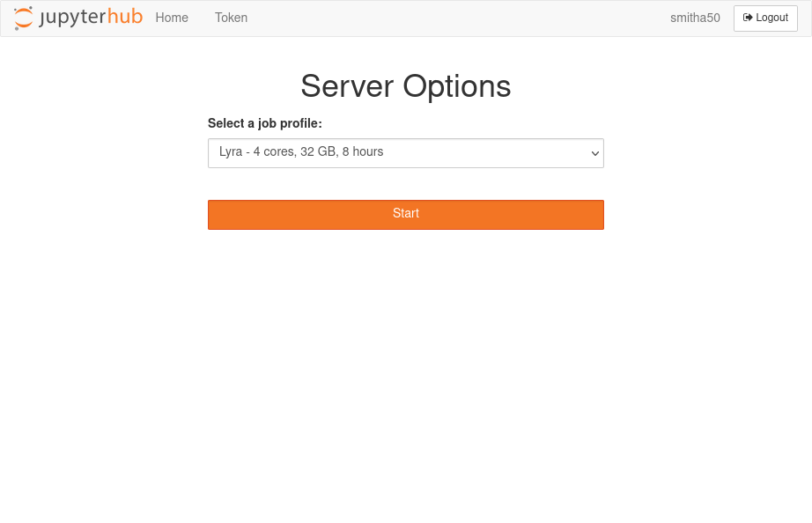Click the word "Start" on orange button
Image resolution: width=812 pixels, height=523 pixels.
coord(405,213)
